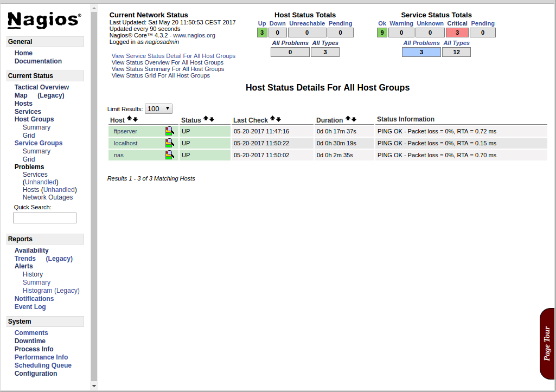Open Downtime under System
The height and width of the screenshot is (392, 556).
click(x=30, y=341)
